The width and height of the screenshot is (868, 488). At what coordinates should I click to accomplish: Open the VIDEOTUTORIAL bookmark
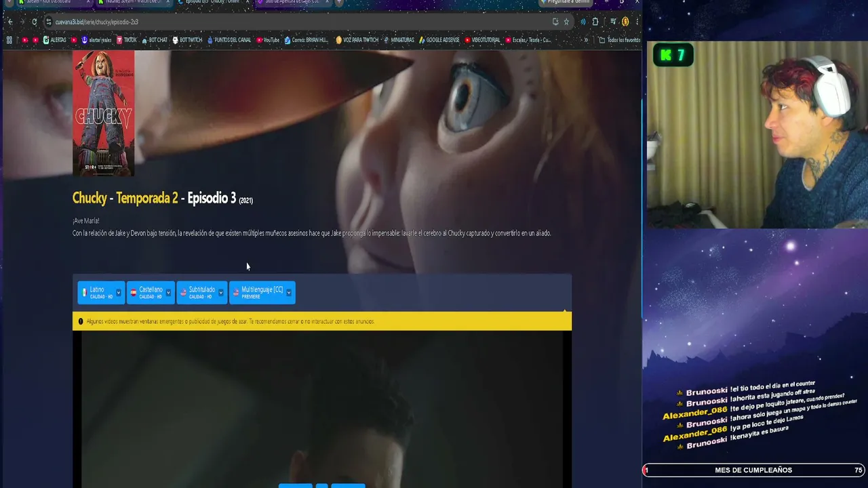point(482,40)
